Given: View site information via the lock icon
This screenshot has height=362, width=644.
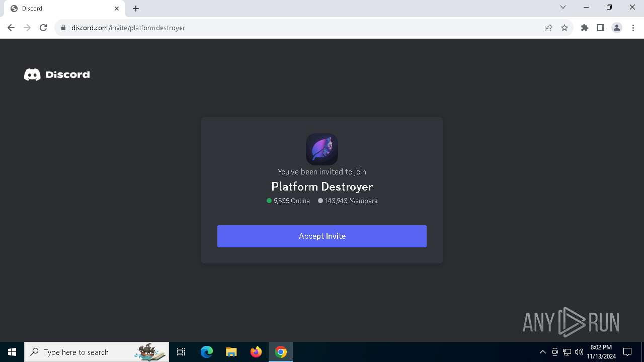Looking at the screenshot, I should [x=63, y=28].
